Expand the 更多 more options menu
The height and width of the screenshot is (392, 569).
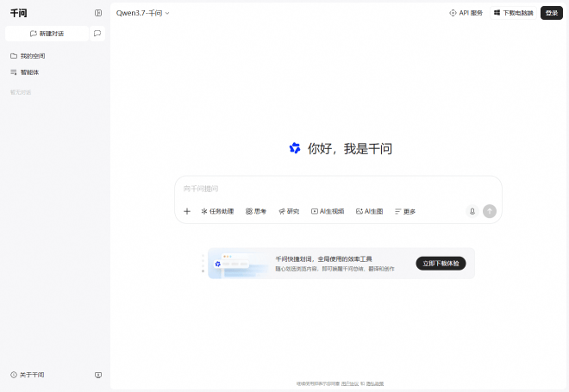point(405,211)
